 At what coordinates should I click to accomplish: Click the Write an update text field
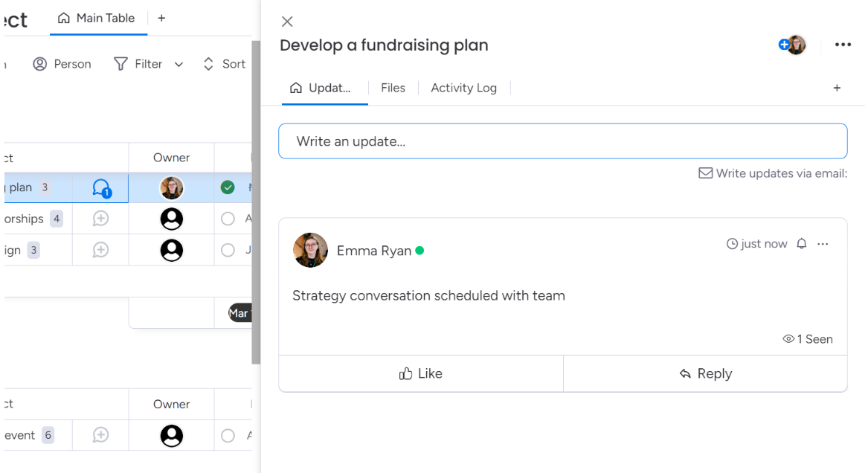(562, 141)
